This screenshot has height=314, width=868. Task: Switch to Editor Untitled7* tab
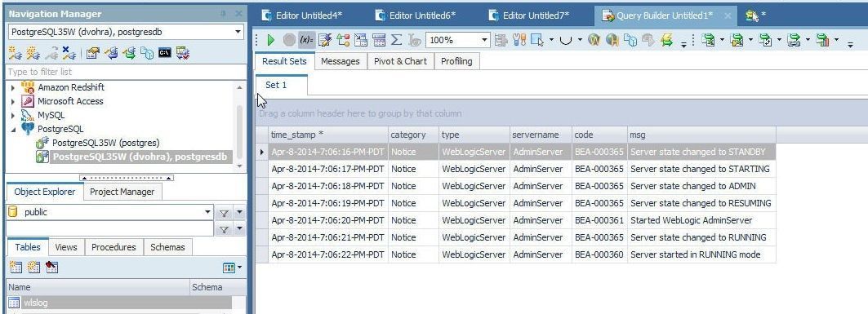tap(530, 15)
